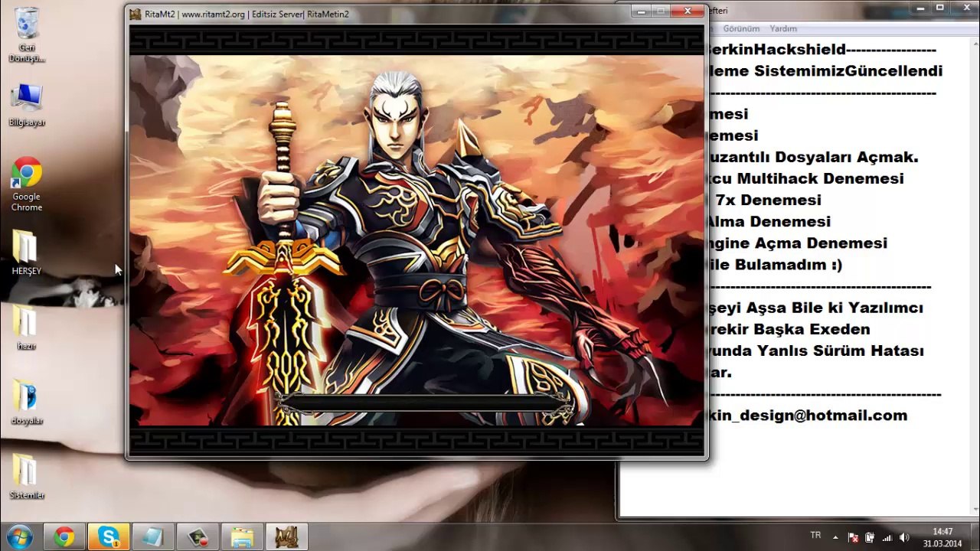
Task: Switch to Chrome in the taskbar
Action: [64, 536]
